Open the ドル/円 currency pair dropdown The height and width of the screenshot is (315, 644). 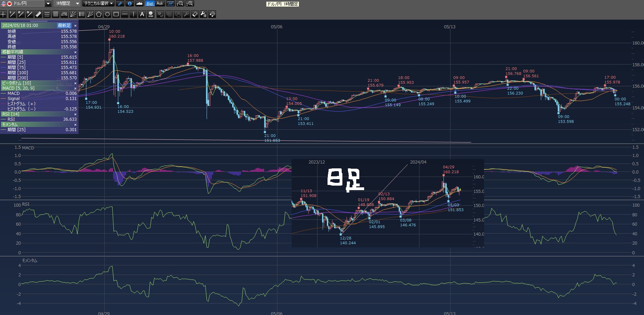tap(48, 3)
